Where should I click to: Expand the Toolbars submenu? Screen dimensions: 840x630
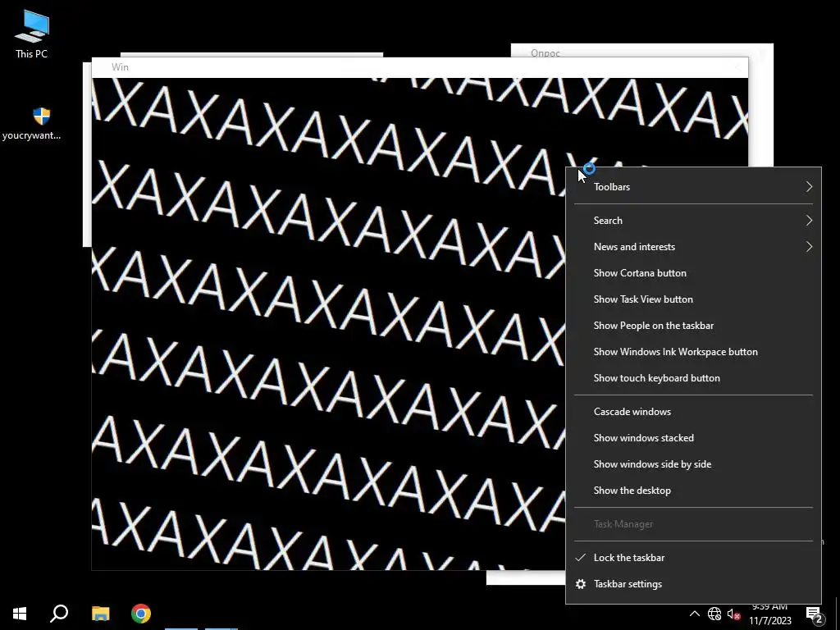coord(693,187)
